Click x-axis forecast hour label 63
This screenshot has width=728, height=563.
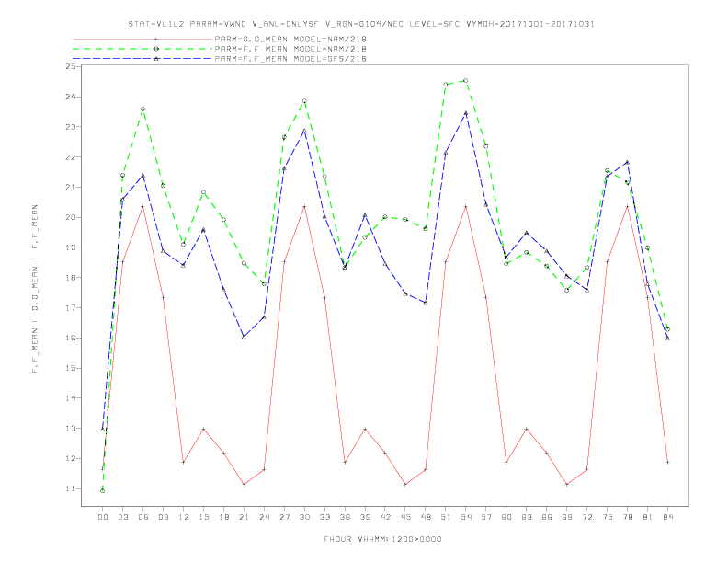click(x=527, y=517)
